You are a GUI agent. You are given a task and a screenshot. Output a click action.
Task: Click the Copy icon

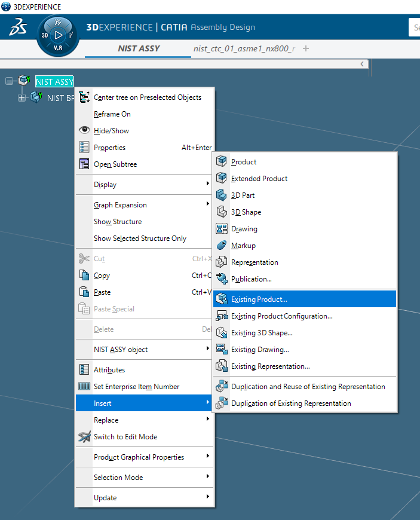pos(84,276)
